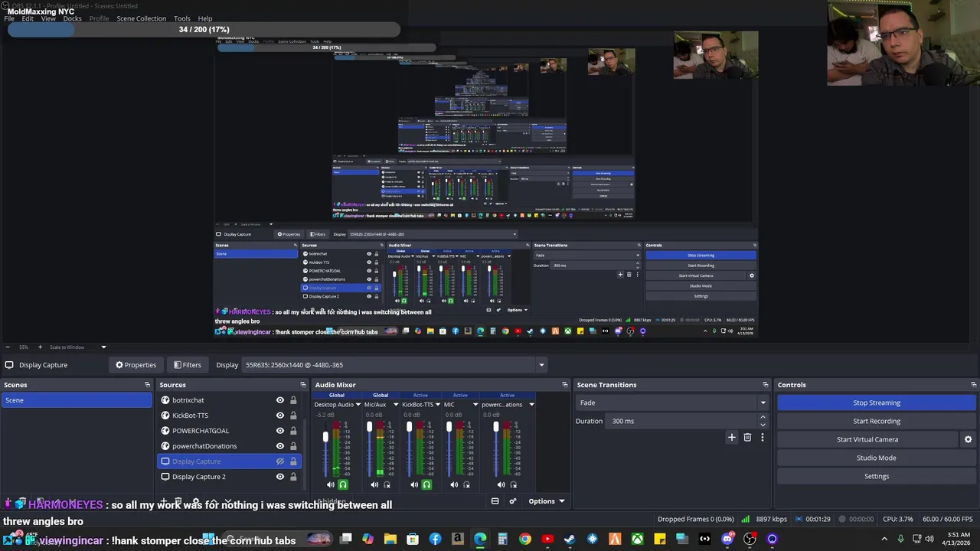Open OBS Settings from Controls

[x=877, y=476]
